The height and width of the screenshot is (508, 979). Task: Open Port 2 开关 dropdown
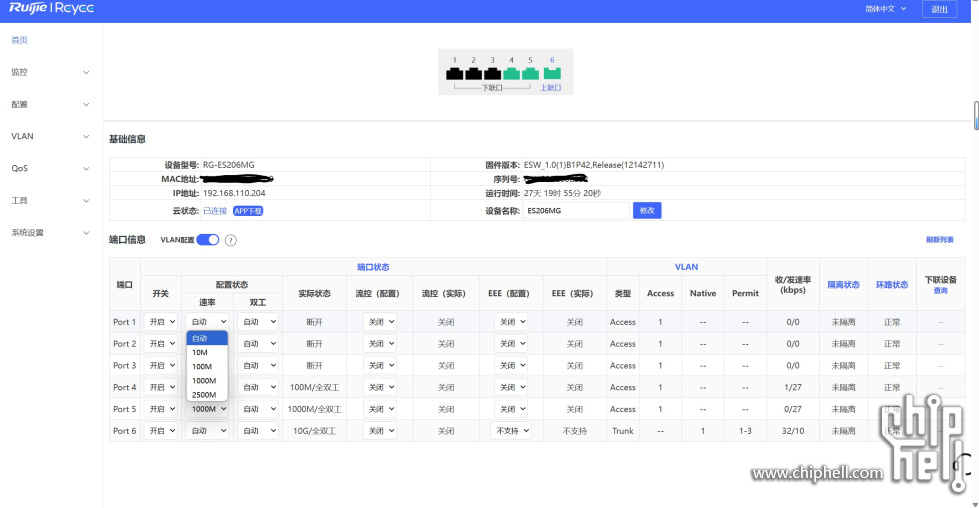[x=160, y=343]
